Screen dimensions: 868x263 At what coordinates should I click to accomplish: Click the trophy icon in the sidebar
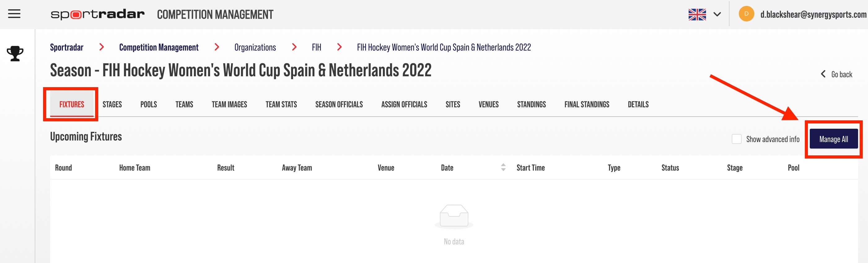15,53
